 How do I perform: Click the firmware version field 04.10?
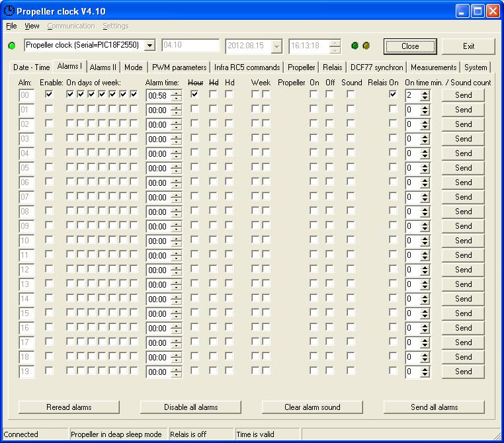tap(190, 46)
